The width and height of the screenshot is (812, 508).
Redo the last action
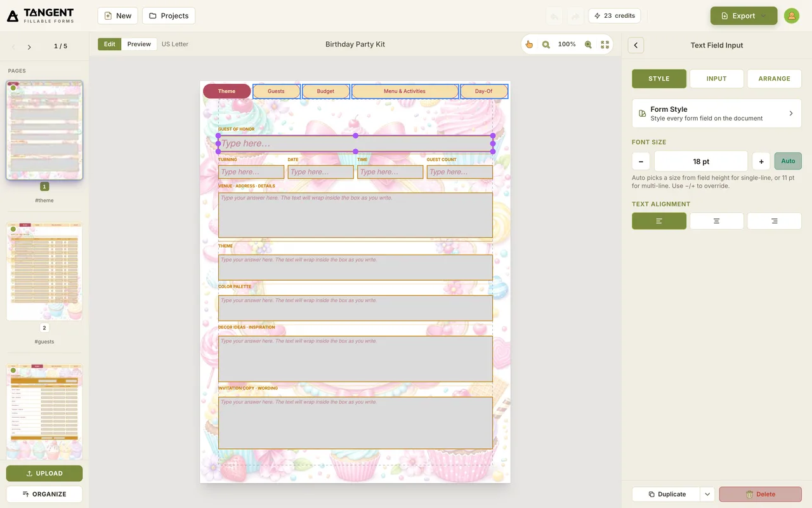pos(575,16)
